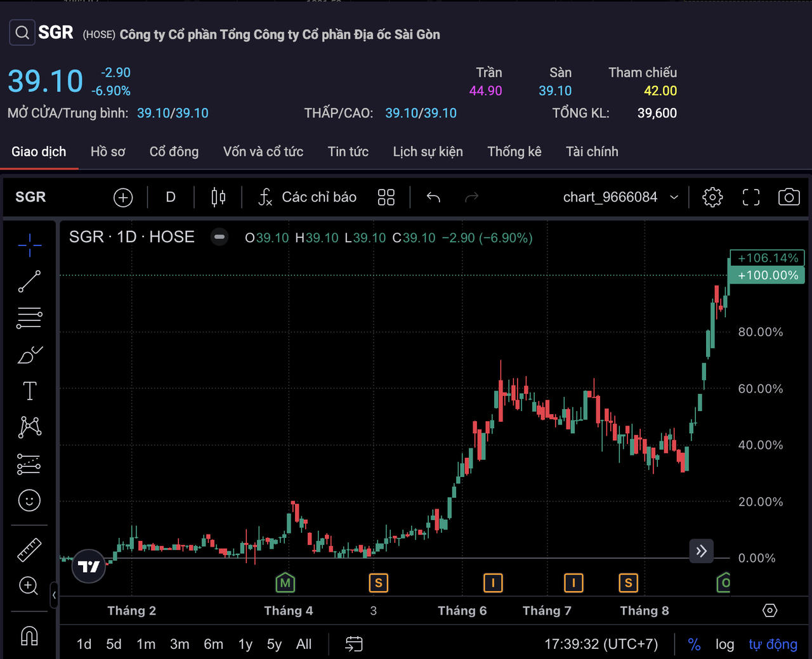Select the text annotation tool

tap(29, 391)
